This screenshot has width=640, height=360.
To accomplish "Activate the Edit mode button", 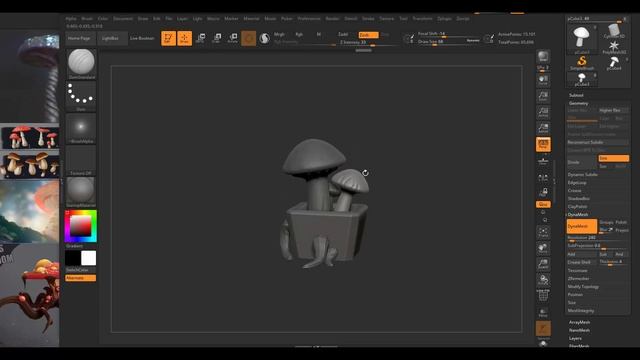I will pyautogui.click(x=168, y=38).
